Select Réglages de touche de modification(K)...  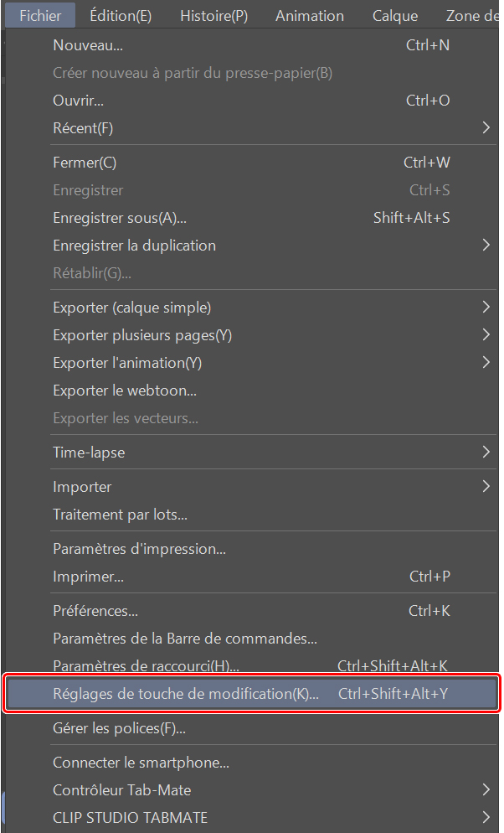pyautogui.click(x=186, y=694)
